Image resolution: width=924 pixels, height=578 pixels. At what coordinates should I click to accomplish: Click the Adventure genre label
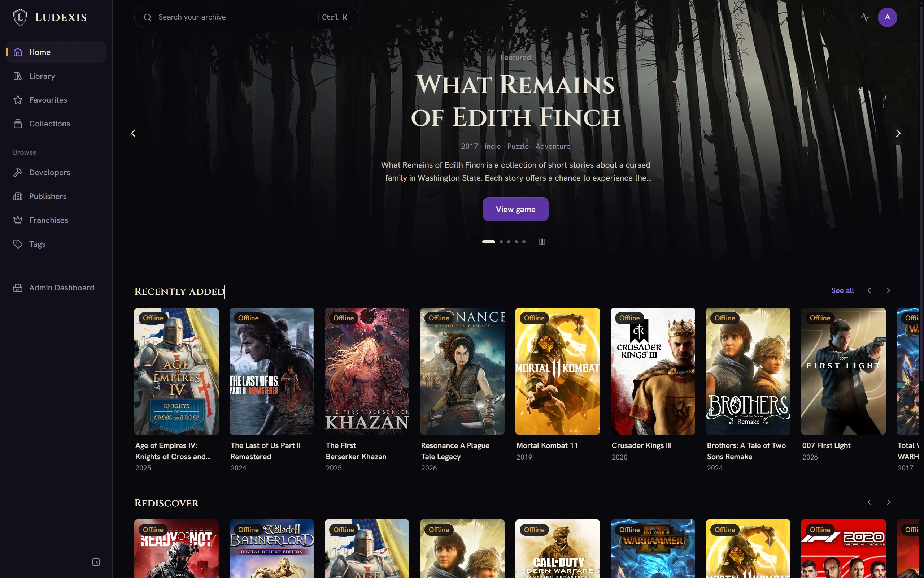(553, 146)
